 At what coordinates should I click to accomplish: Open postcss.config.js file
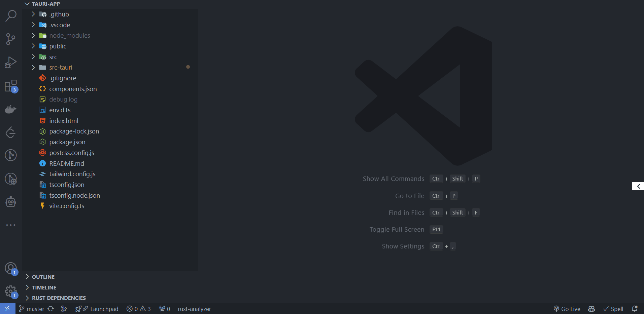(x=110, y=153)
